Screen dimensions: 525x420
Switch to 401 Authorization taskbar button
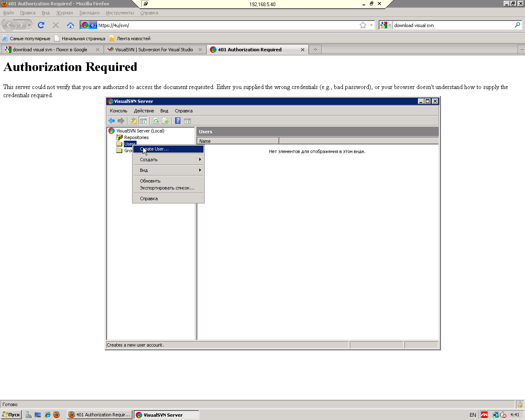pos(100,415)
